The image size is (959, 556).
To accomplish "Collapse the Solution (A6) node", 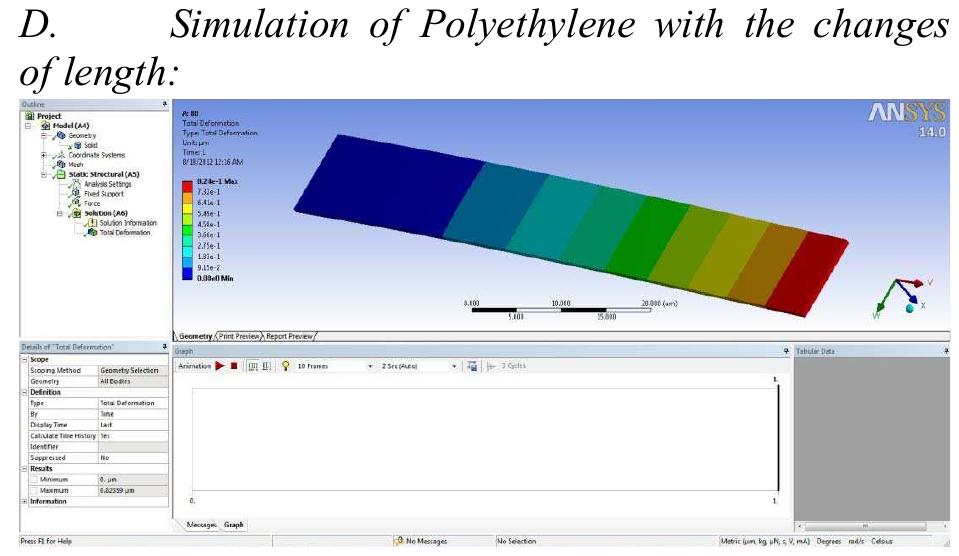I will click(x=59, y=214).
